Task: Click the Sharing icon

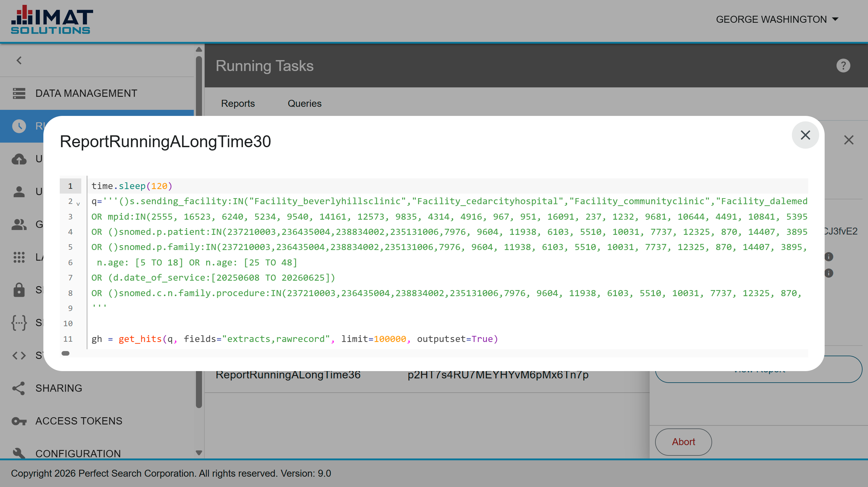Action: click(x=19, y=388)
